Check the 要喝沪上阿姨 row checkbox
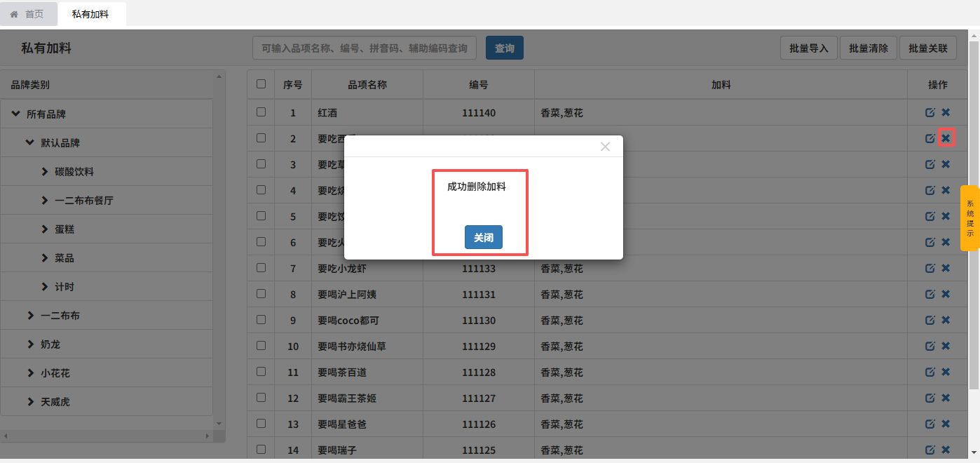The width and height of the screenshot is (980, 463). [x=261, y=293]
